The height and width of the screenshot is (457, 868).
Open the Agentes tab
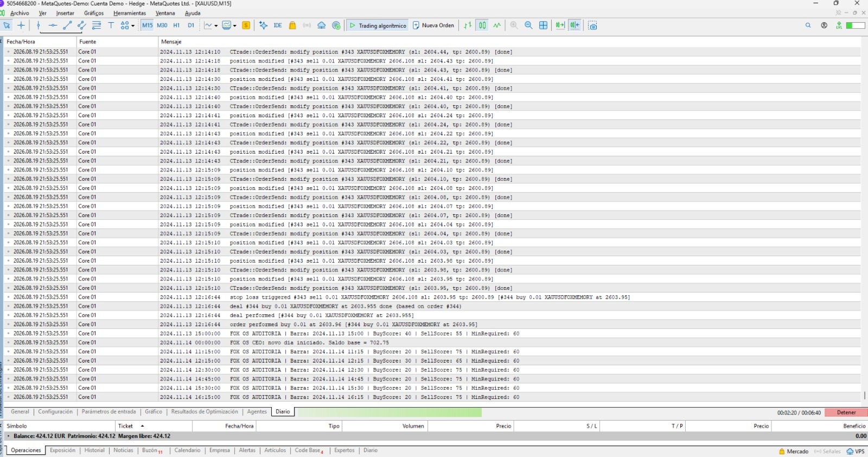coord(257,411)
